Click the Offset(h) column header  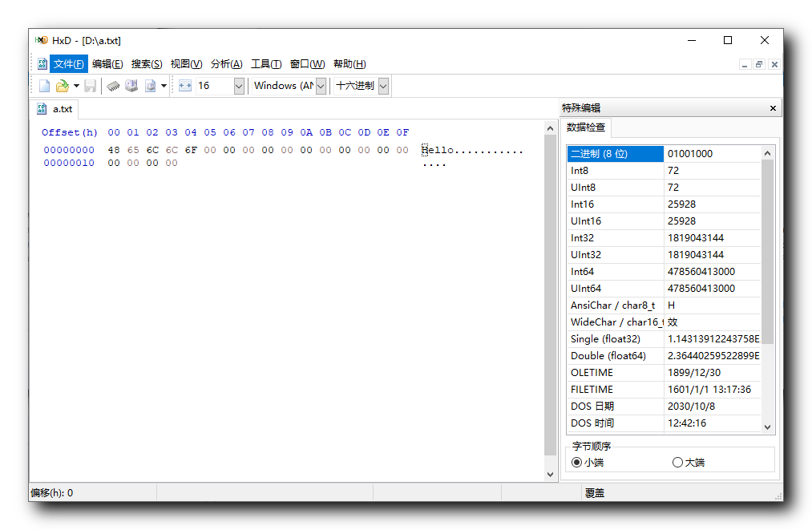[x=70, y=132]
